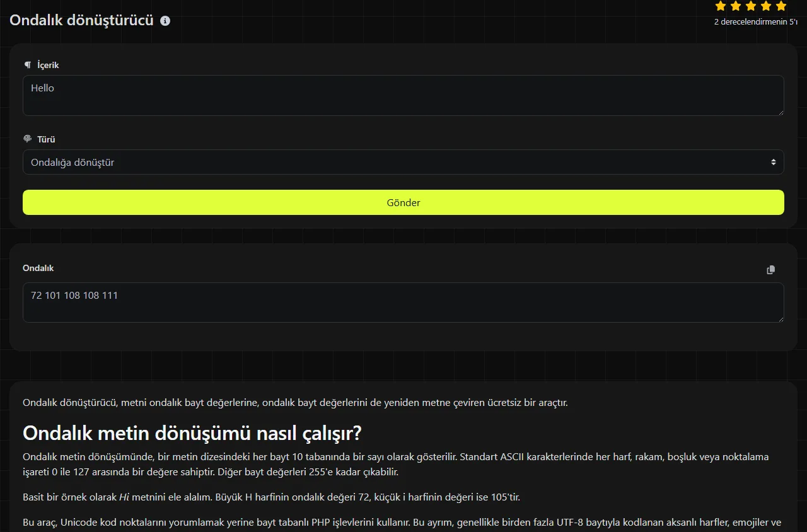This screenshot has height=532, width=807.
Task: Open the Ondalığa dönüştür type dropdown
Action: click(403, 162)
